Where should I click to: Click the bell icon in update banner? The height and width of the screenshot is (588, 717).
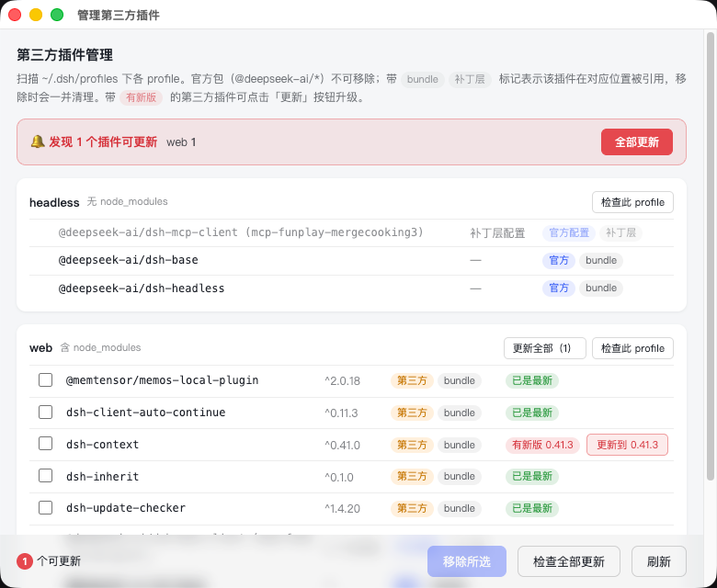(x=38, y=141)
